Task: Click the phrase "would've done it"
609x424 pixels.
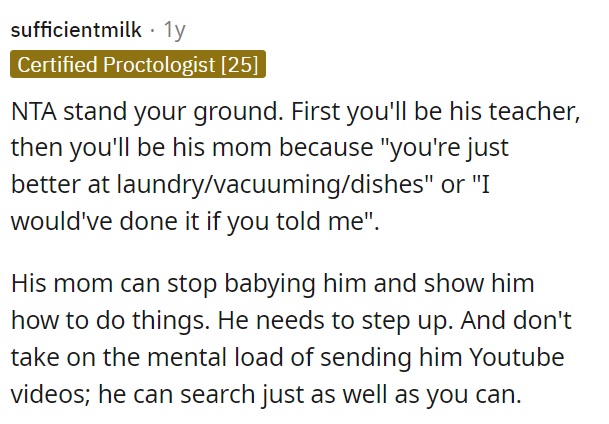Action: click(x=103, y=221)
